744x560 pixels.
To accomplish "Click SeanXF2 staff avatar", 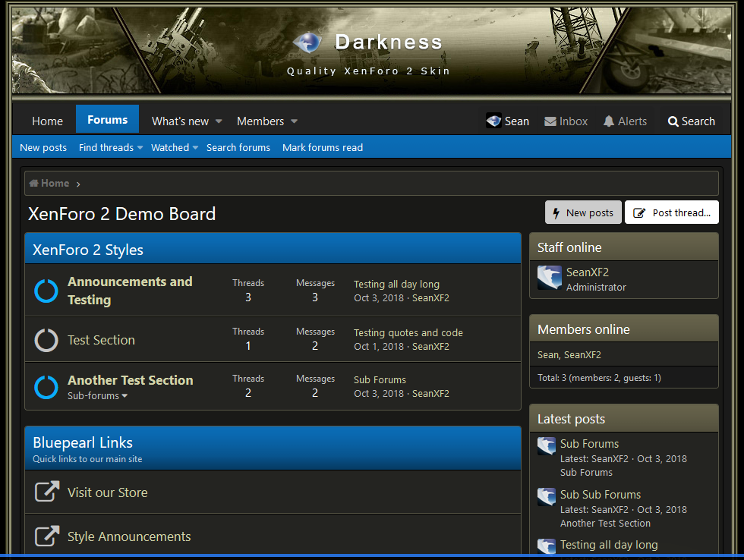I will [549, 278].
